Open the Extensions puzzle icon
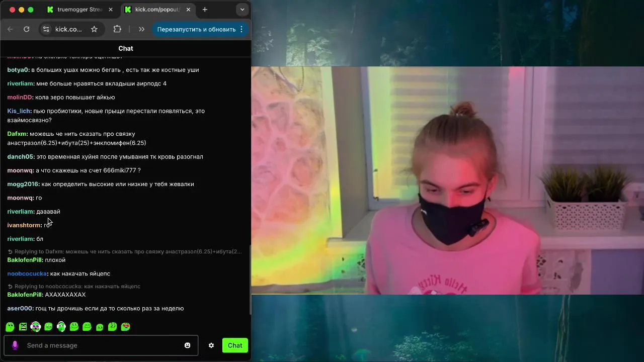 coord(117,29)
